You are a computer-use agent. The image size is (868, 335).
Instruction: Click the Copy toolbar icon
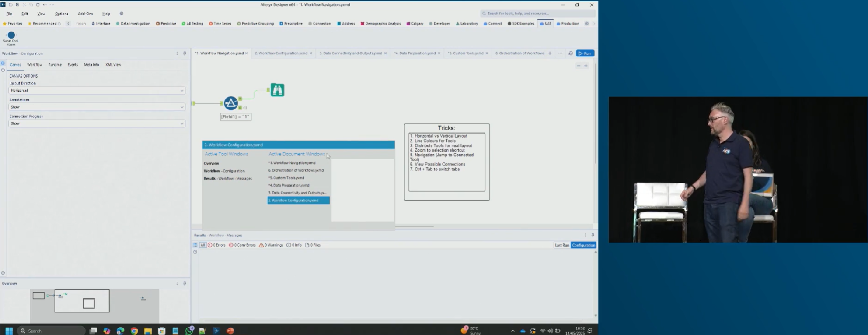pyautogui.click(x=31, y=4)
